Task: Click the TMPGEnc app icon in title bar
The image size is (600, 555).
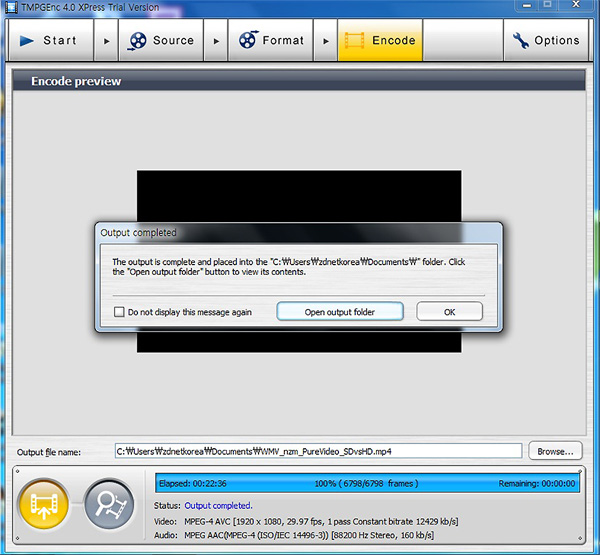Action: coord(11,7)
